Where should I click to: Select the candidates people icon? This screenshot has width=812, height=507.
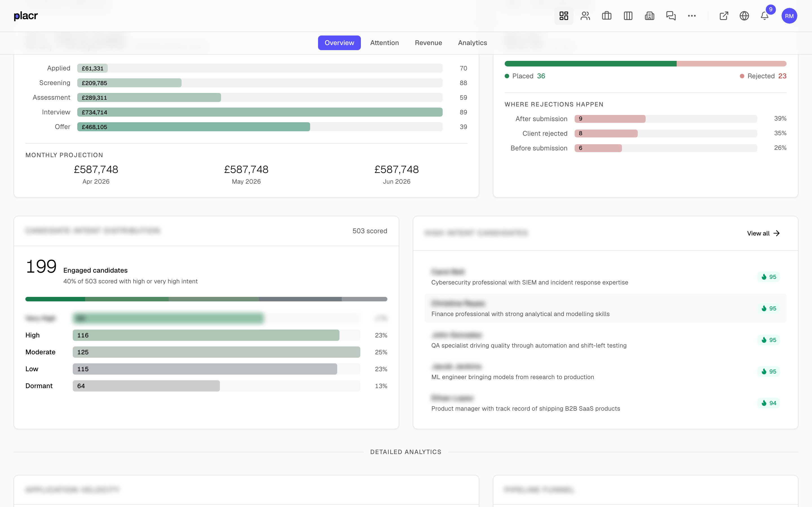click(x=585, y=16)
